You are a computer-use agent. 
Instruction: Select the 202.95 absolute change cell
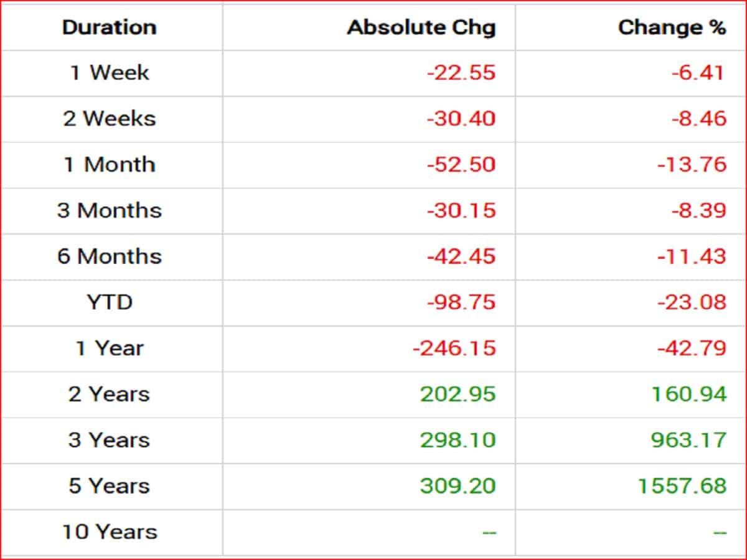click(x=458, y=394)
